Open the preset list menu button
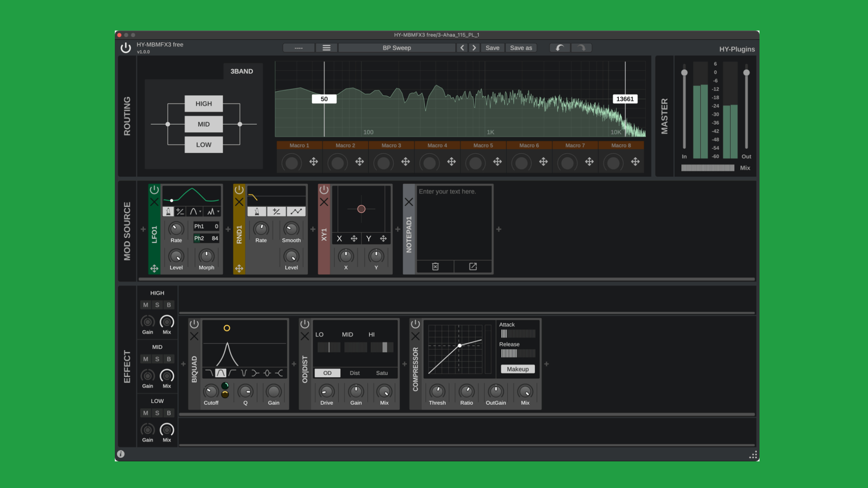 click(326, 48)
